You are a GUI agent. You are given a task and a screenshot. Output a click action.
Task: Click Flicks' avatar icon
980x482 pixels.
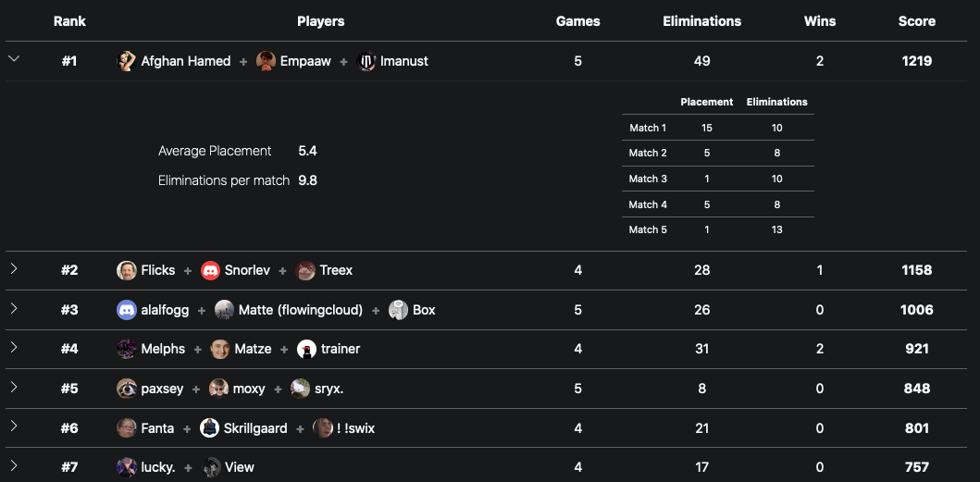[127, 271]
